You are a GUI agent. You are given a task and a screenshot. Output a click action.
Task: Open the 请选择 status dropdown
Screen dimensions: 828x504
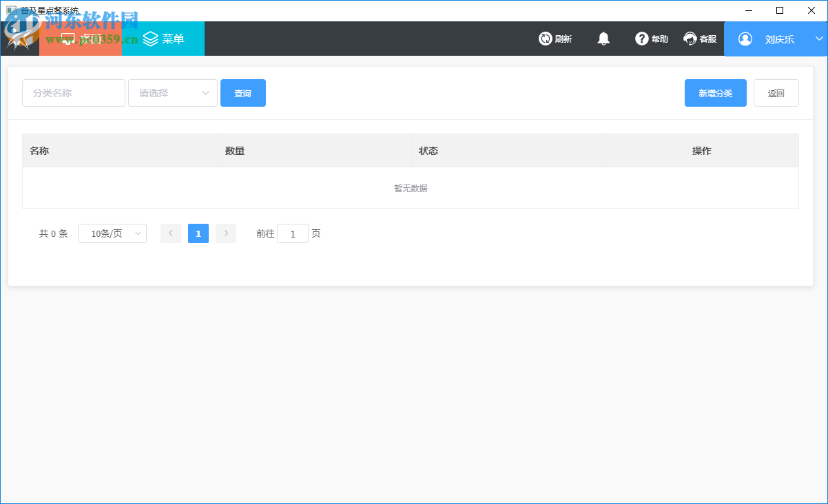tap(172, 92)
